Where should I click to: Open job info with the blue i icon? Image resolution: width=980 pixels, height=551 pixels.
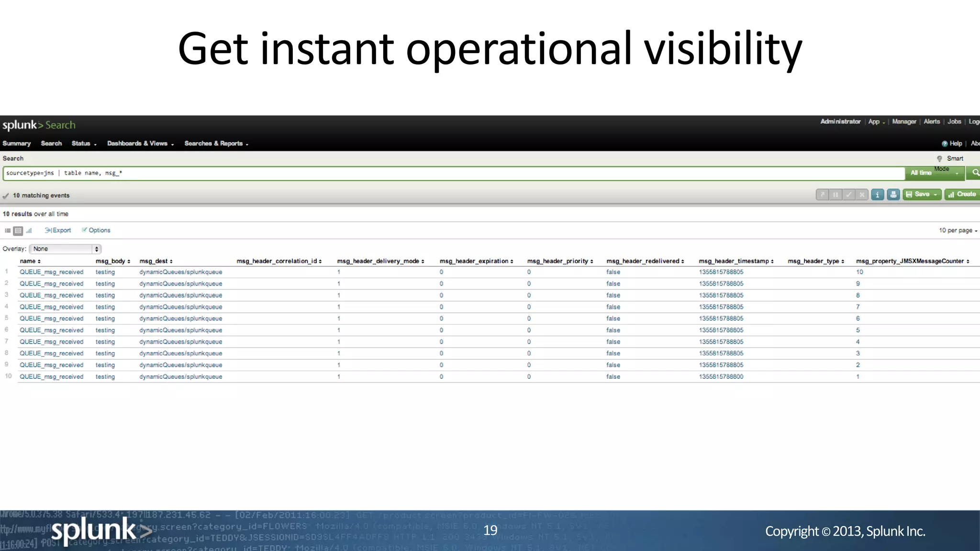(877, 195)
